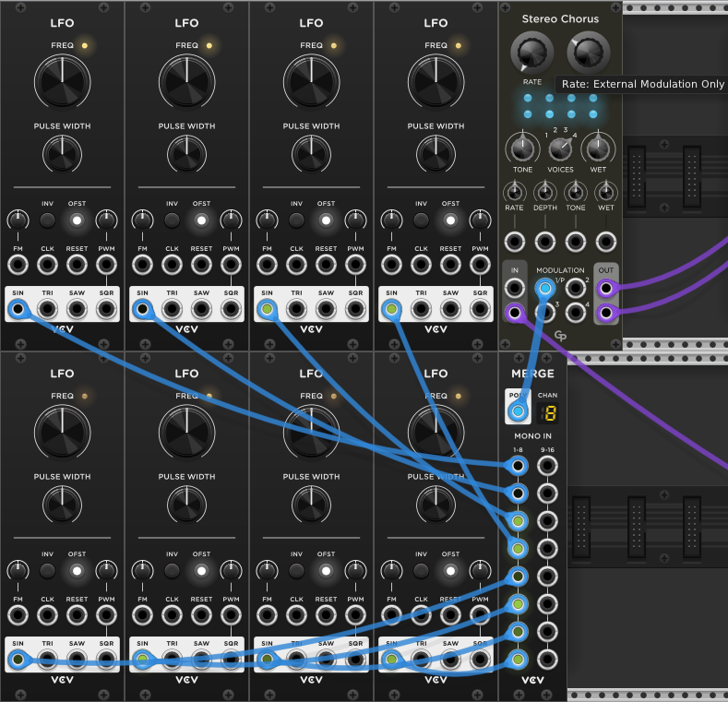Click SAW output jack on second top-row LFO

point(201,309)
